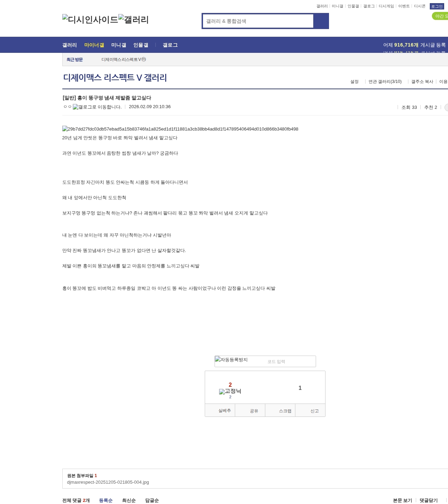Select 갤러리 in the blue navigation bar

point(70,45)
